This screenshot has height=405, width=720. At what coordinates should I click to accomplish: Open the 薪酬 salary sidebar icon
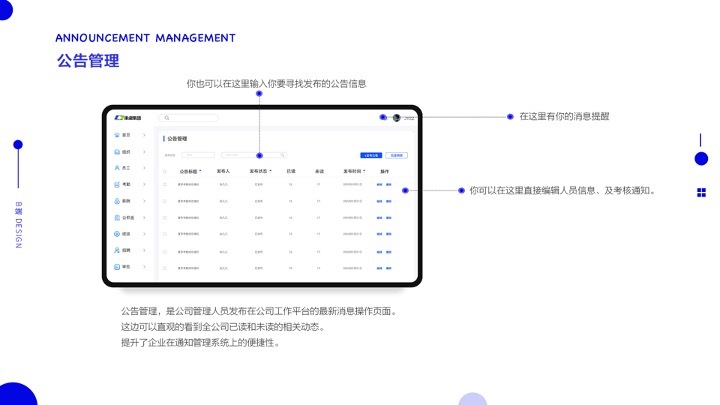coord(117,201)
